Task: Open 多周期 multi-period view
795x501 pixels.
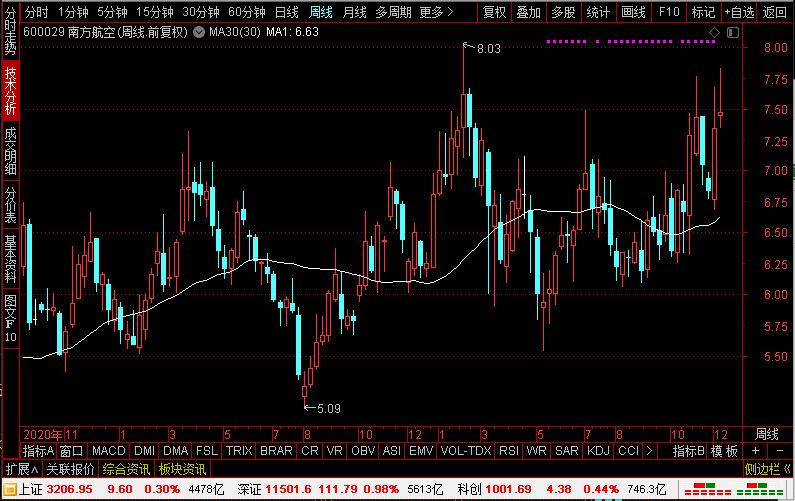Action: (393, 12)
